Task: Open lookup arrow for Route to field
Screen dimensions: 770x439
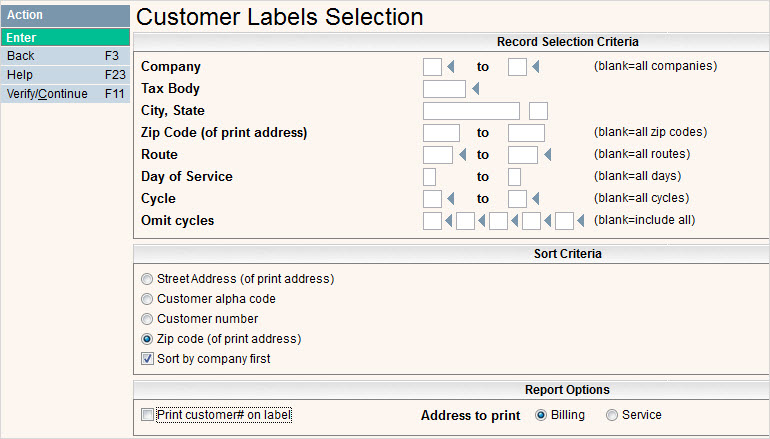Action: 548,155
